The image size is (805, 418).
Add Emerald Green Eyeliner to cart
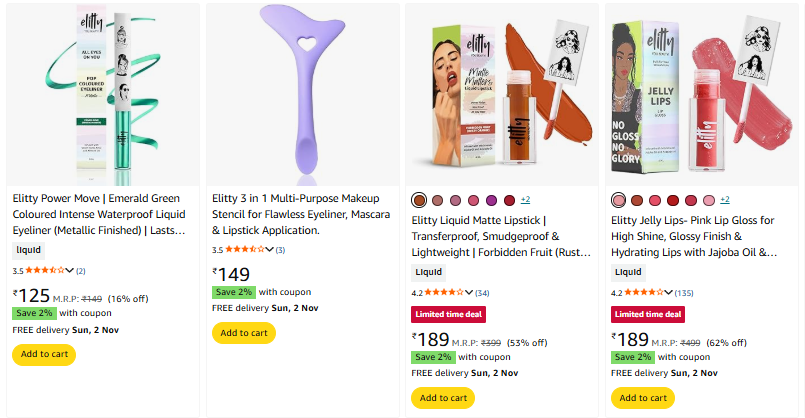pos(44,354)
